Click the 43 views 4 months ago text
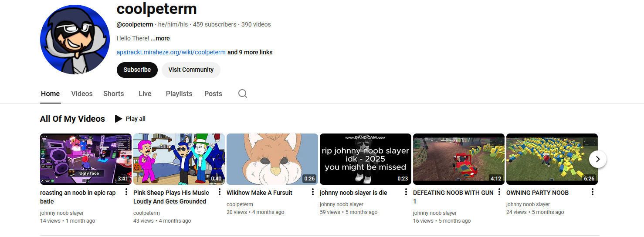 [162, 221]
